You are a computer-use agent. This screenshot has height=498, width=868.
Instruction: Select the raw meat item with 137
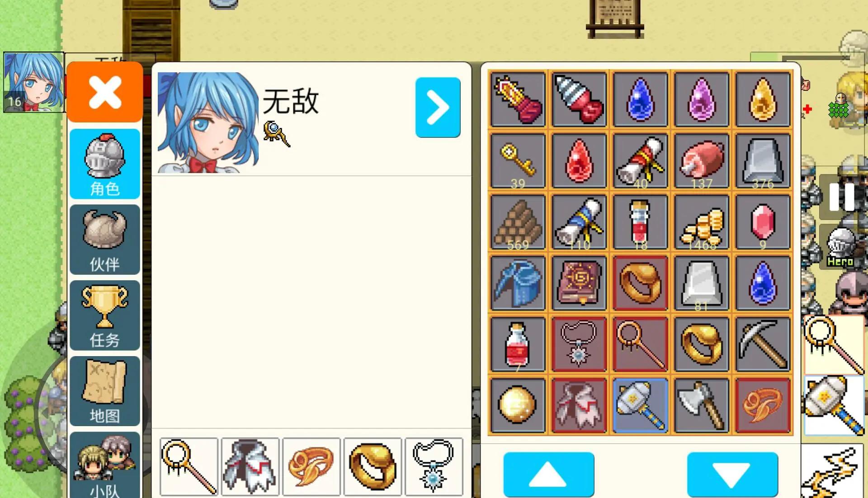702,160
